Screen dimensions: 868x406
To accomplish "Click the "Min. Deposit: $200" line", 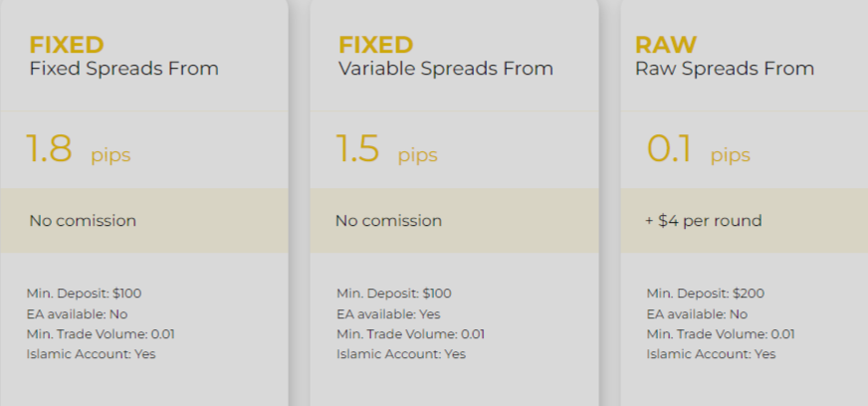I will click(704, 294).
